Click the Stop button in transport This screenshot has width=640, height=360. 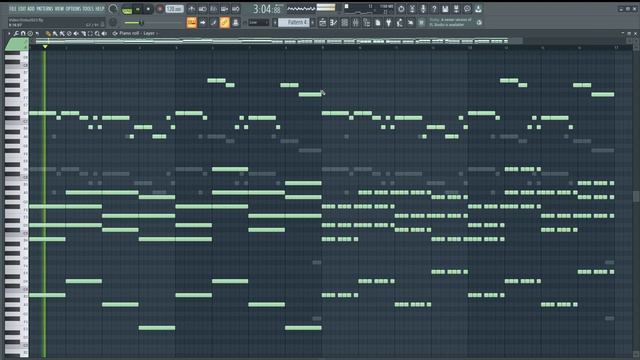pyautogui.click(x=148, y=9)
